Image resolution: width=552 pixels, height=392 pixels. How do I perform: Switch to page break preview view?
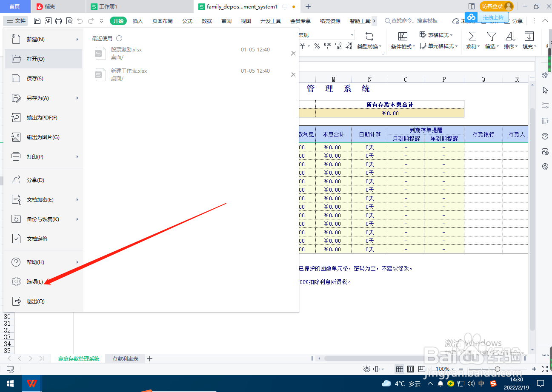pos(422,369)
